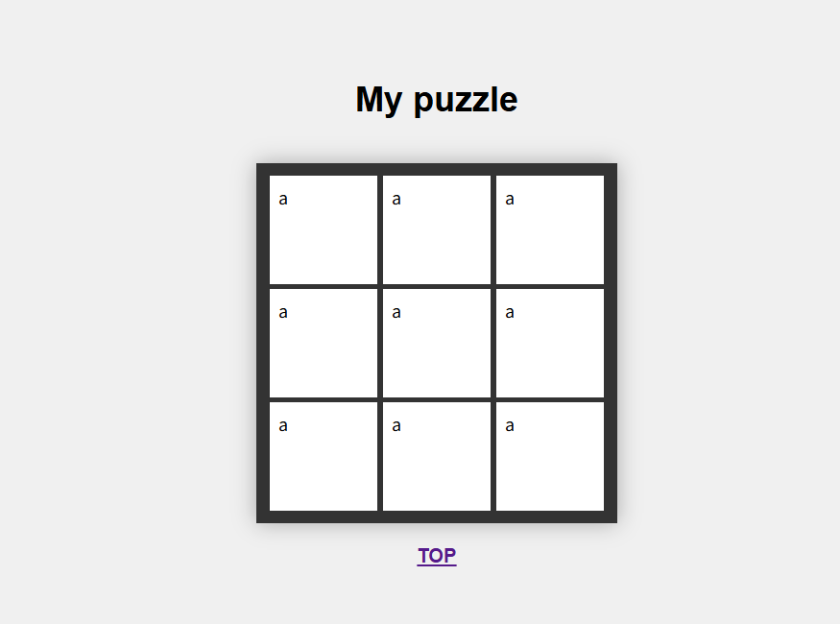Click the letter "a" in the bottom-left tile
840x624 pixels.
pyautogui.click(x=283, y=426)
